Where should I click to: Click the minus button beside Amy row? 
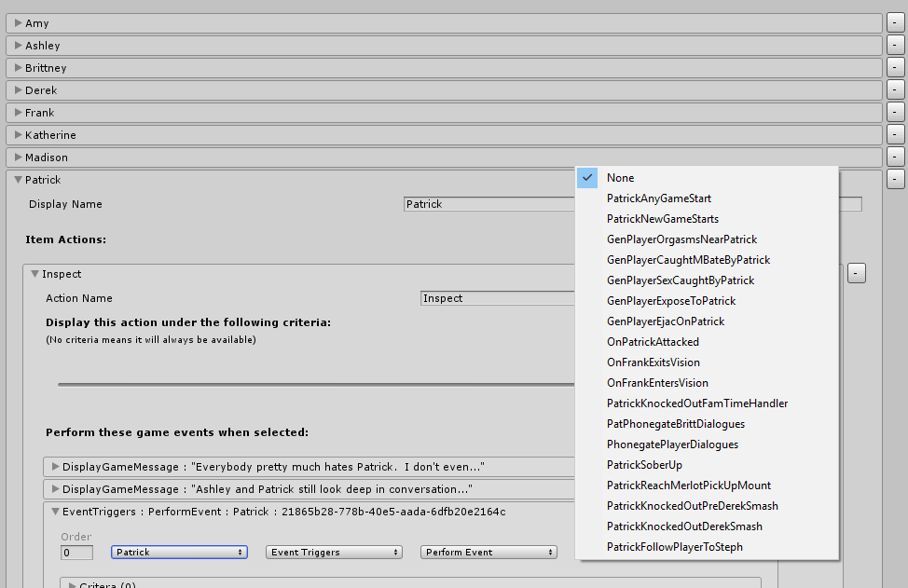pyautogui.click(x=895, y=23)
